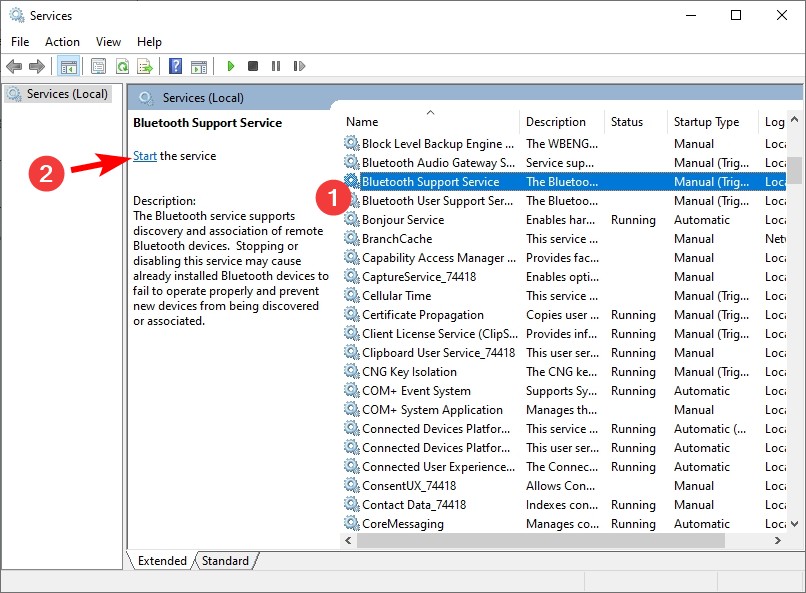Click gear icon beside Cellular Time

pos(352,295)
